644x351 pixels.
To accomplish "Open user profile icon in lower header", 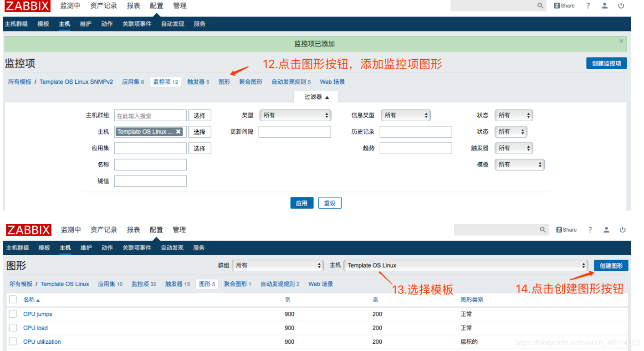I will [606, 230].
